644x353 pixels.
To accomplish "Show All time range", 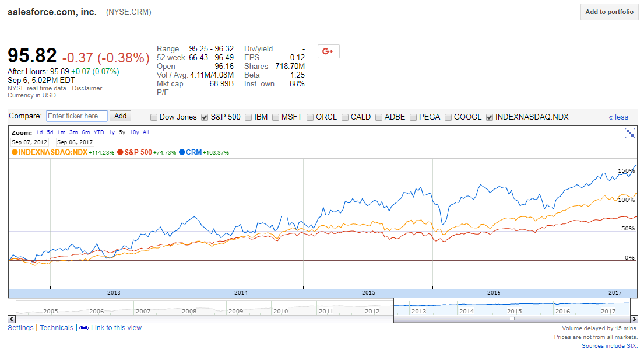I will coord(146,132).
